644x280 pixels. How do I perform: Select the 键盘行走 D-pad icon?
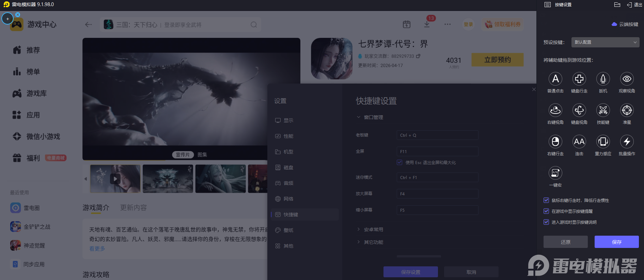click(x=579, y=79)
